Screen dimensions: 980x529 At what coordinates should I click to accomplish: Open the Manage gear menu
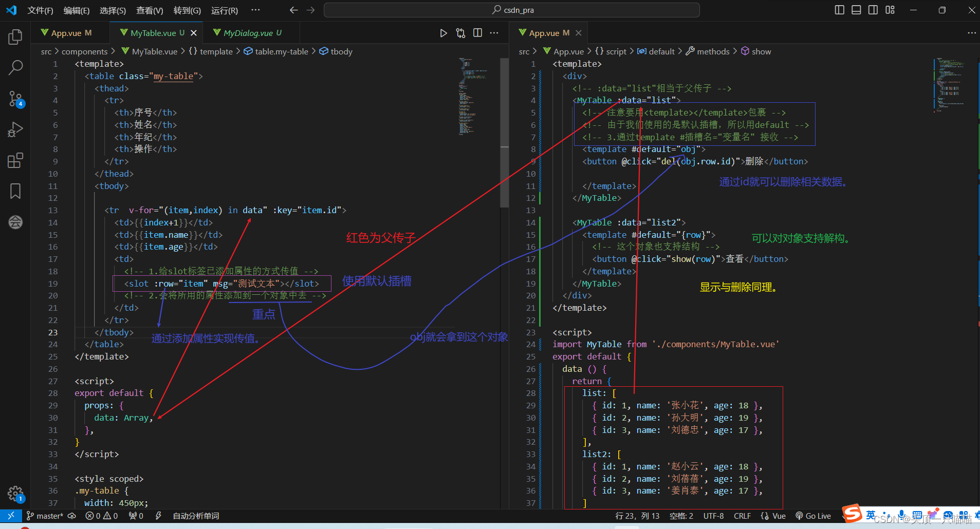[15, 494]
